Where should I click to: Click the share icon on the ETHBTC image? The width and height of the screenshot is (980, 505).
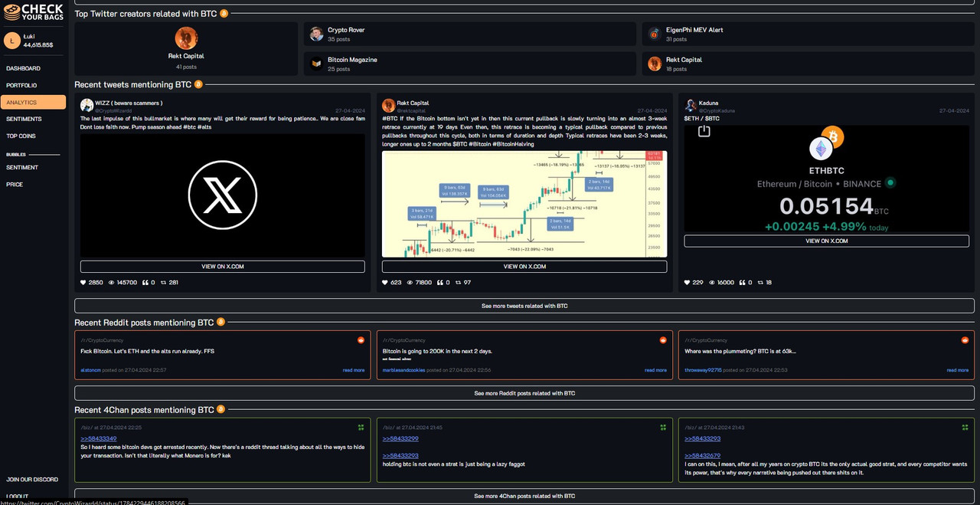click(x=704, y=131)
